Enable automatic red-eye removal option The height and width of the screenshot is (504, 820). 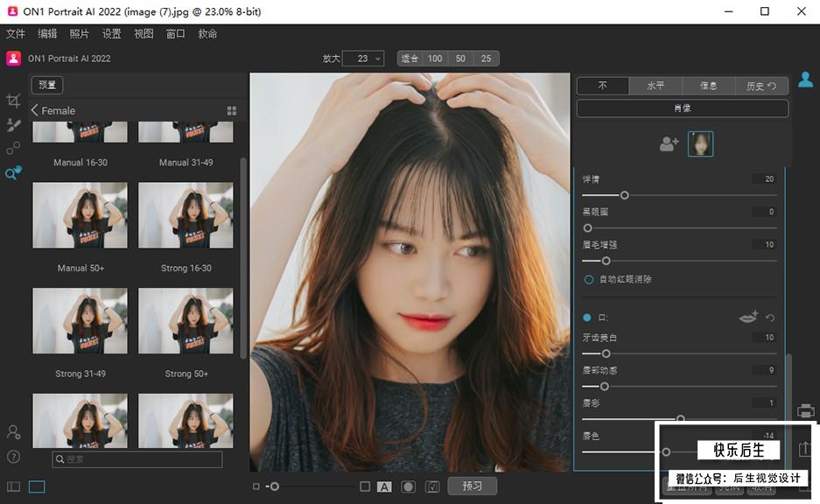(589, 280)
